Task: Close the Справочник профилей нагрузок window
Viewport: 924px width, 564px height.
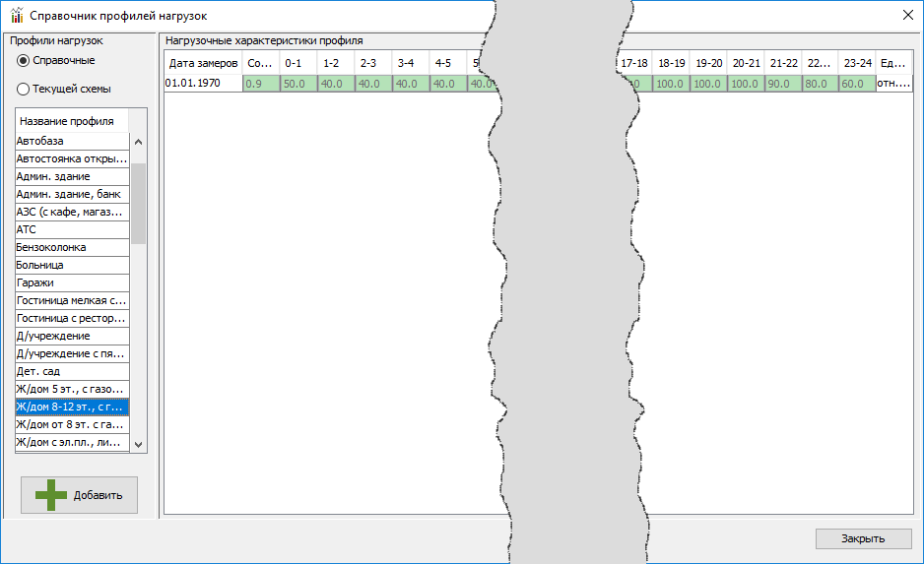Action: [907, 16]
